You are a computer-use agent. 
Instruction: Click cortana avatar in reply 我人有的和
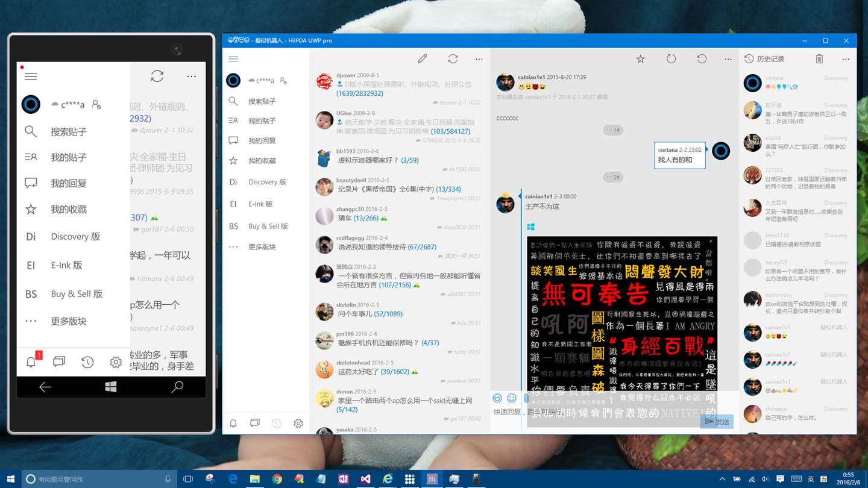click(721, 151)
